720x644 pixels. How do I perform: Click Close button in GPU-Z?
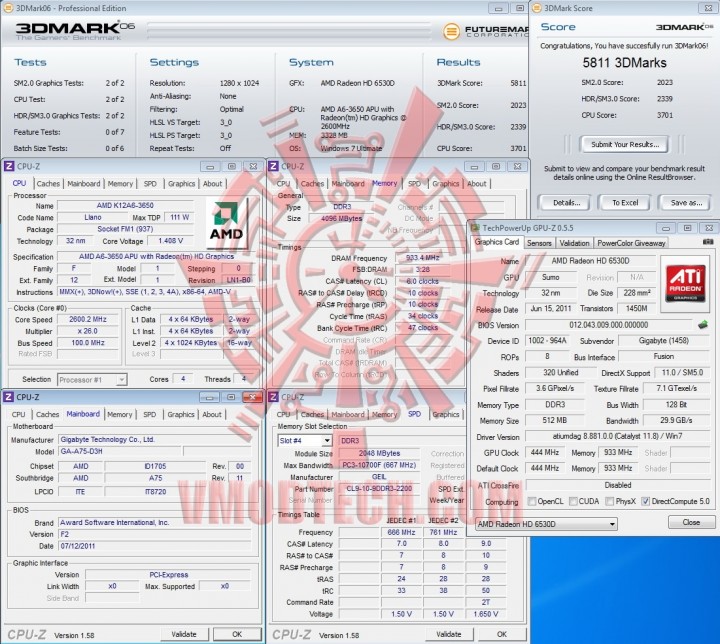click(691, 522)
